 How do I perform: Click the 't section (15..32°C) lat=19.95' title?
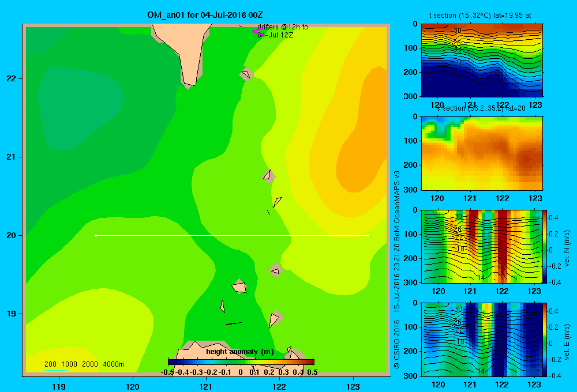(x=480, y=16)
